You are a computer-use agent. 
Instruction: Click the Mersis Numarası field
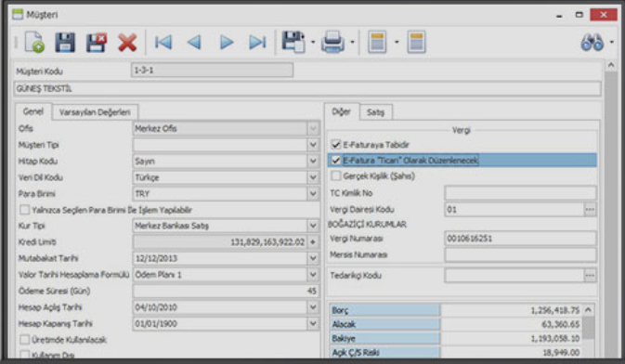[520, 254]
